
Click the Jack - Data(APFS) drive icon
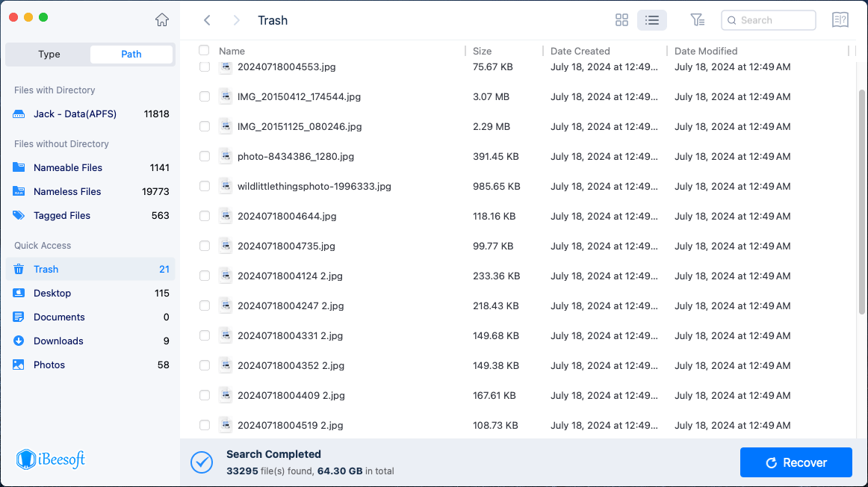19,114
